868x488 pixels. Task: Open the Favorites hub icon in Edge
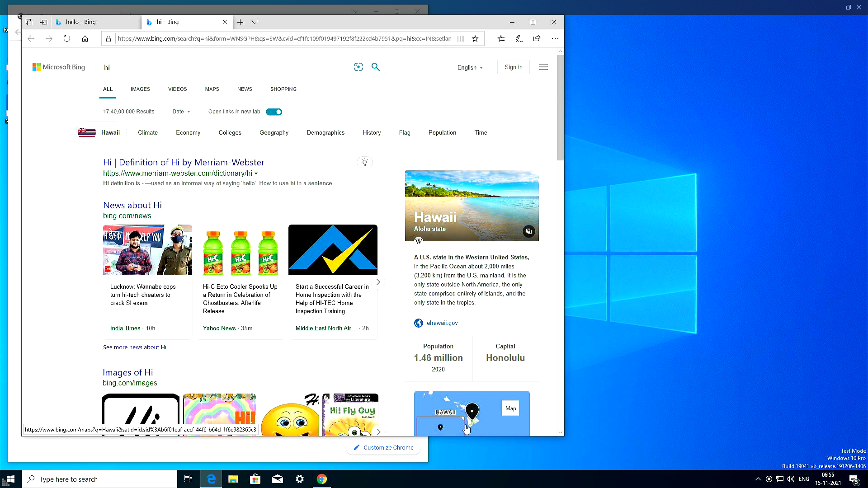[501, 38]
